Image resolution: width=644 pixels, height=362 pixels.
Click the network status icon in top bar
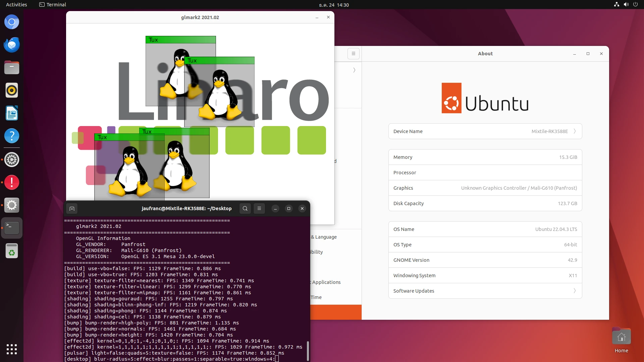pos(616,5)
